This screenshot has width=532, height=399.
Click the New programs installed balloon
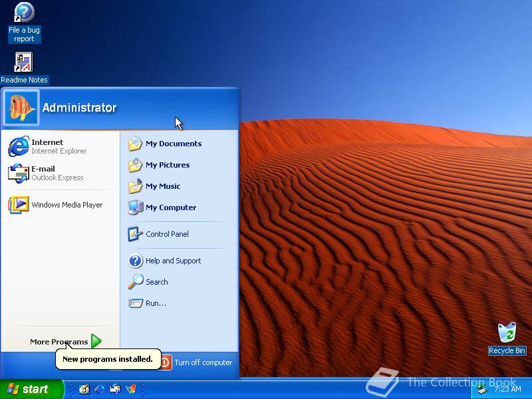tap(108, 359)
